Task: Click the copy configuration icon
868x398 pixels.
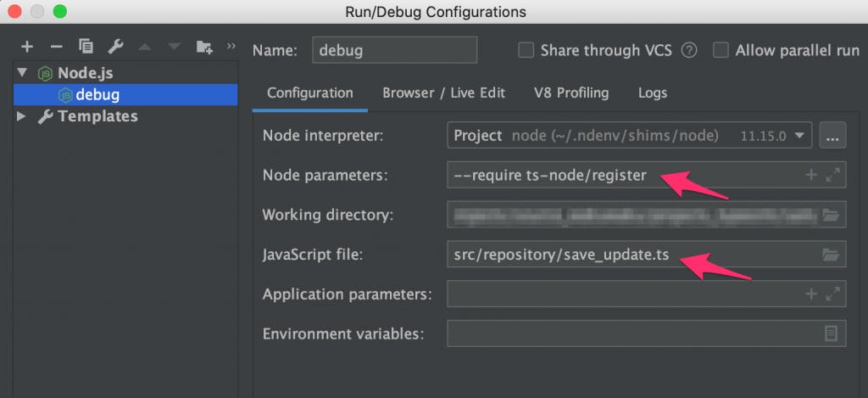Action: tap(85, 47)
